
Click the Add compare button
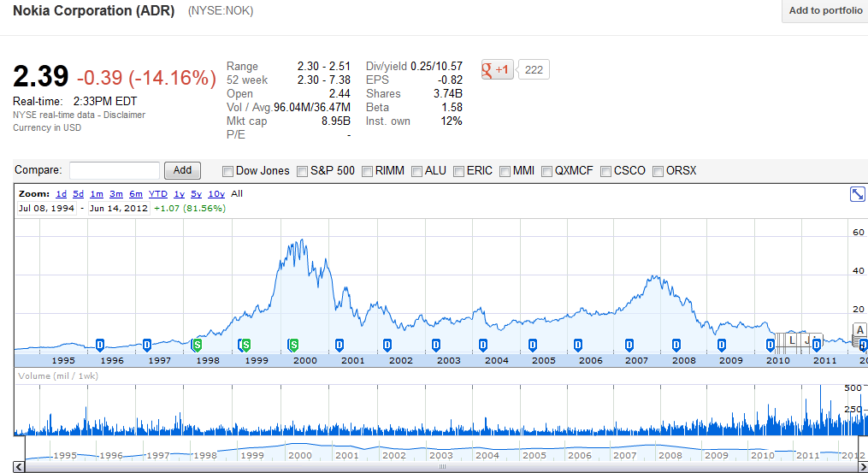(x=182, y=170)
